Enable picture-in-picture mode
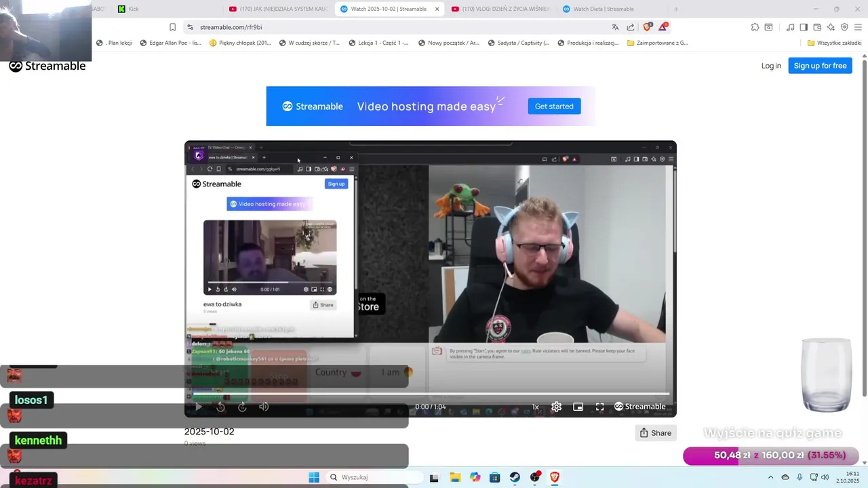 (578, 407)
